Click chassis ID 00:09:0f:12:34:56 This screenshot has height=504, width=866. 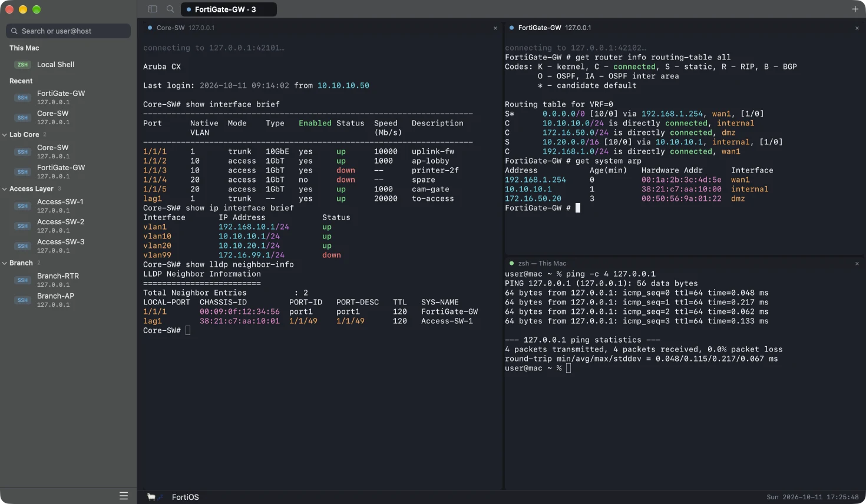tap(240, 311)
